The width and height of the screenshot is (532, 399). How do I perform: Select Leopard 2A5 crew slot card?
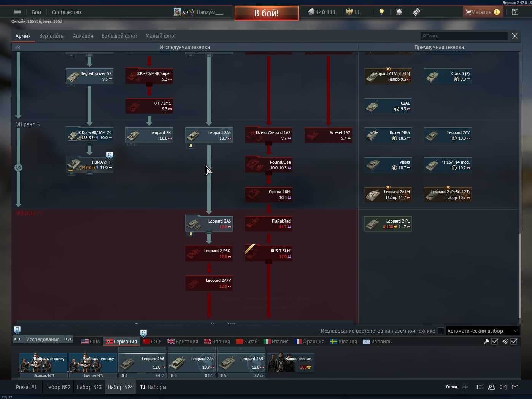point(241,362)
